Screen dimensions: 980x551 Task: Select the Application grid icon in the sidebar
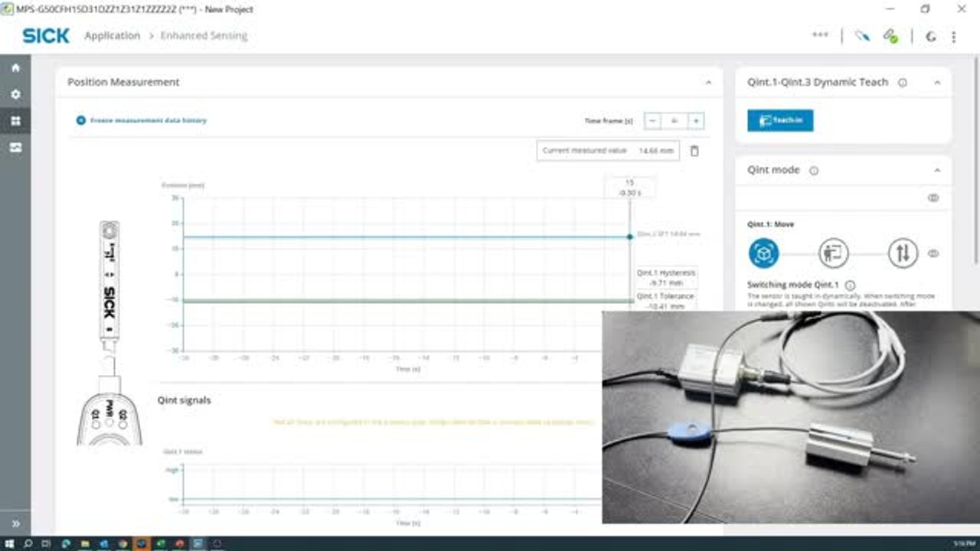point(15,121)
